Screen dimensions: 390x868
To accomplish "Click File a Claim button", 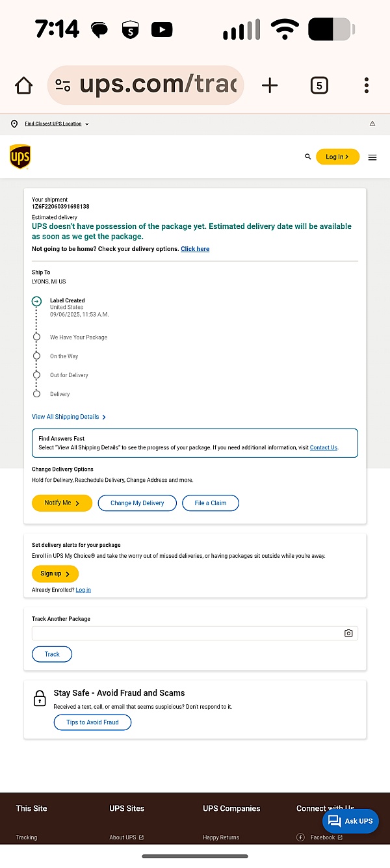I will 211,503.
